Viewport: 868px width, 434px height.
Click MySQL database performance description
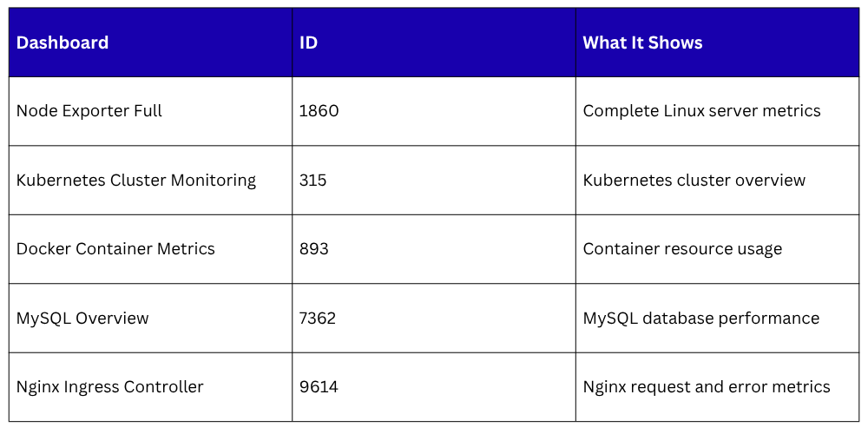700,319
